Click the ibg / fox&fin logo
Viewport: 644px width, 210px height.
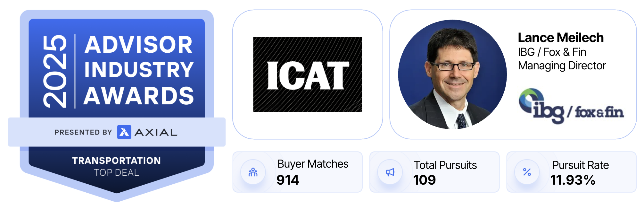tap(571, 107)
